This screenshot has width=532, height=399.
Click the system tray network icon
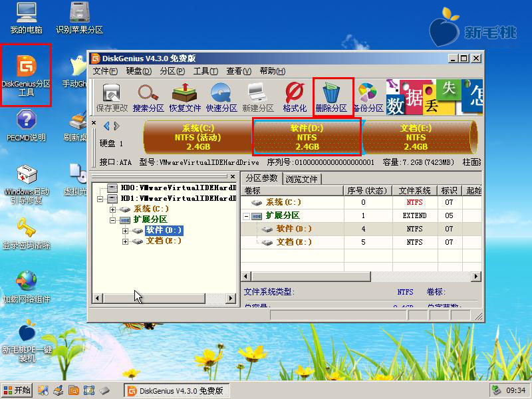(x=497, y=390)
